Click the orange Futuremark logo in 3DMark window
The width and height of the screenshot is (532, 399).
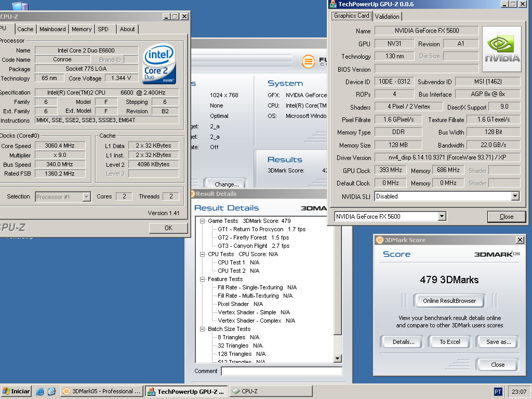(x=309, y=61)
